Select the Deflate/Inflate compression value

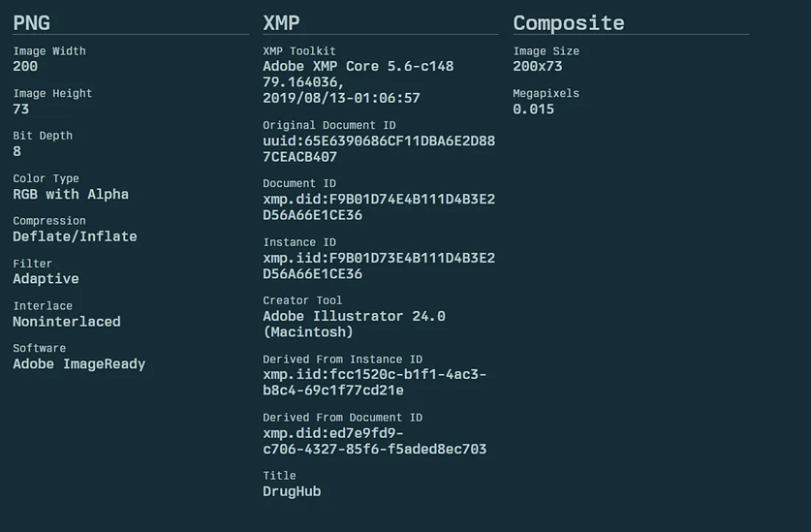[75, 236]
